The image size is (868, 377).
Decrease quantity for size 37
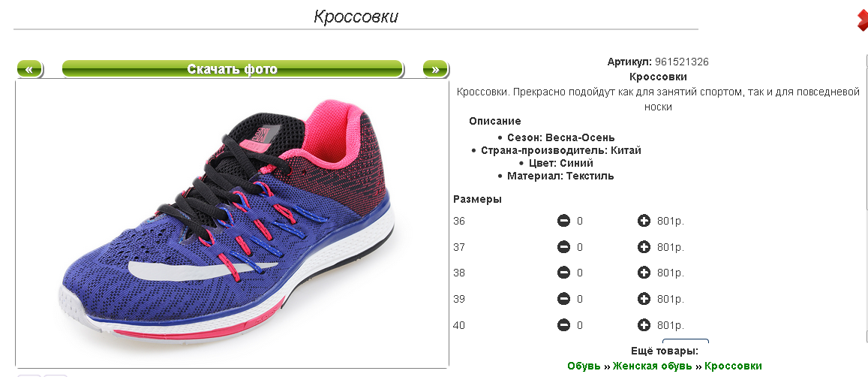[x=563, y=247]
